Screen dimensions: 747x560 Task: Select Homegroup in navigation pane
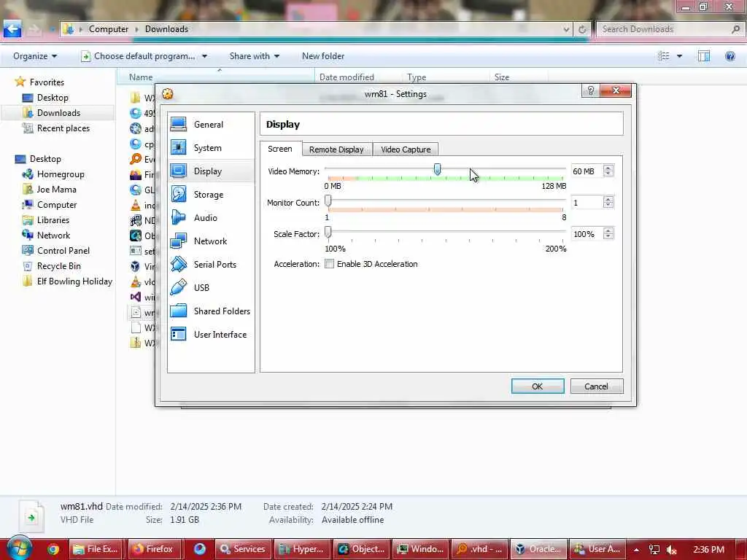pos(54,174)
